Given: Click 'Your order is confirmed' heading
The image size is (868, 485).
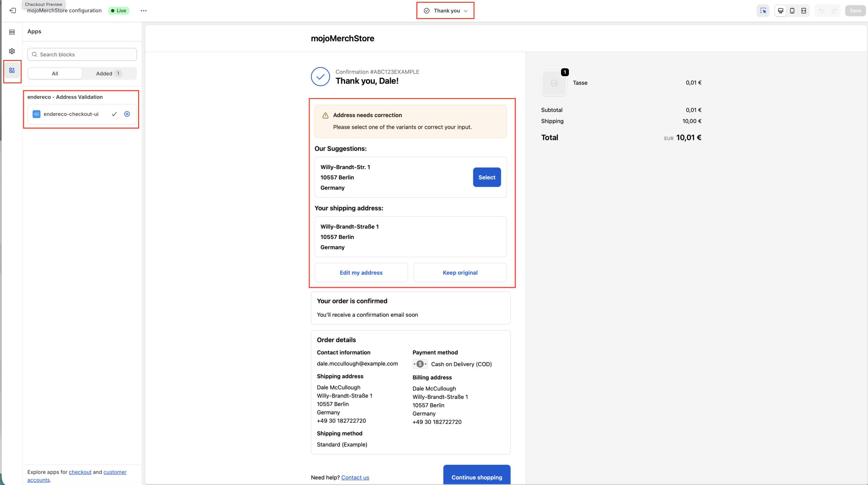Looking at the screenshot, I should pyautogui.click(x=352, y=301).
